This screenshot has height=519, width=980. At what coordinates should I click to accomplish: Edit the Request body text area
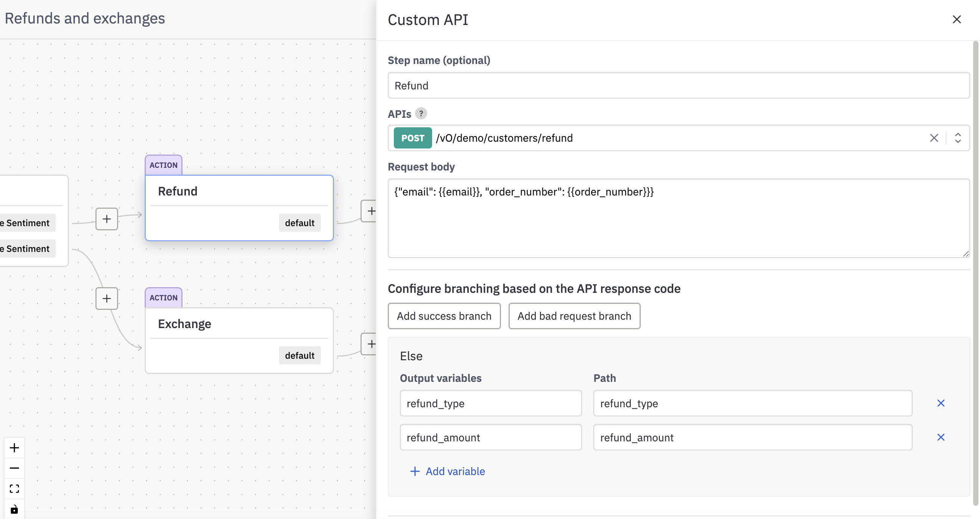678,218
